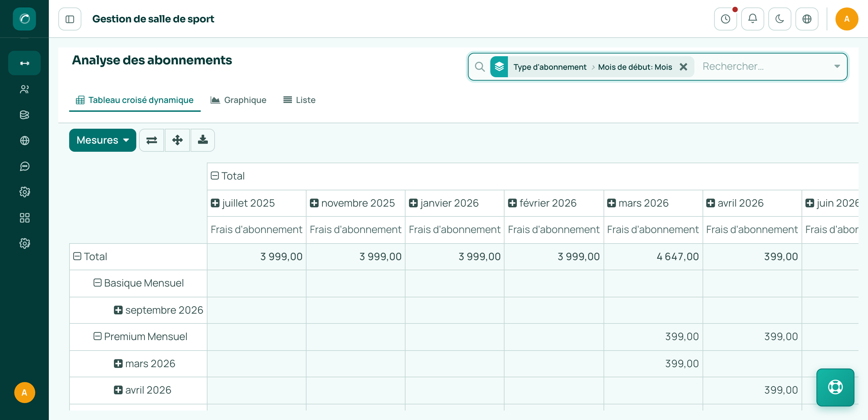The height and width of the screenshot is (420, 868).
Task: Click the expand all move icon
Action: [177, 140]
